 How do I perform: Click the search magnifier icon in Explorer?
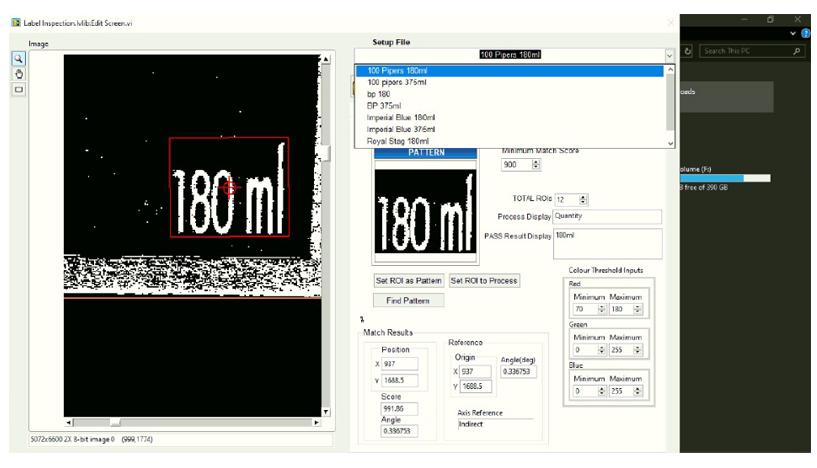(x=796, y=51)
